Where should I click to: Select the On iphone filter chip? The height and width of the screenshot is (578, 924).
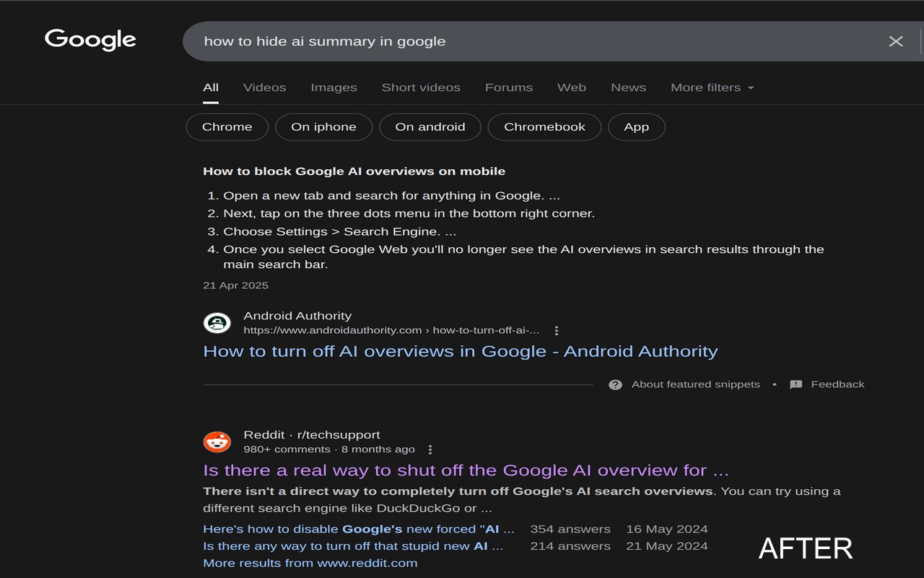pos(324,127)
